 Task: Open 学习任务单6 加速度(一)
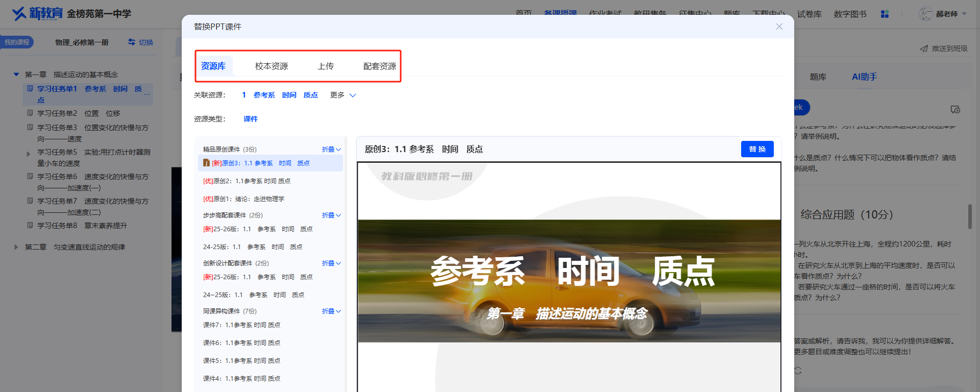93,182
